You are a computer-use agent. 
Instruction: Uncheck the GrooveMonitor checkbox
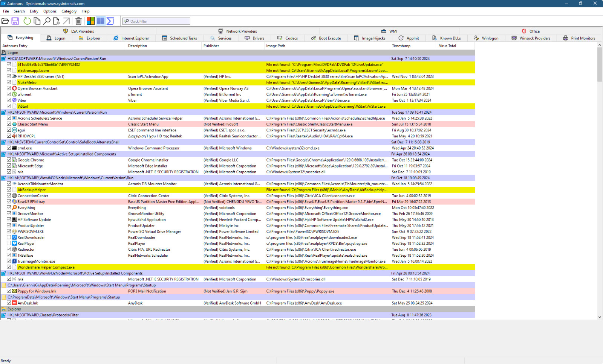pos(9,214)
